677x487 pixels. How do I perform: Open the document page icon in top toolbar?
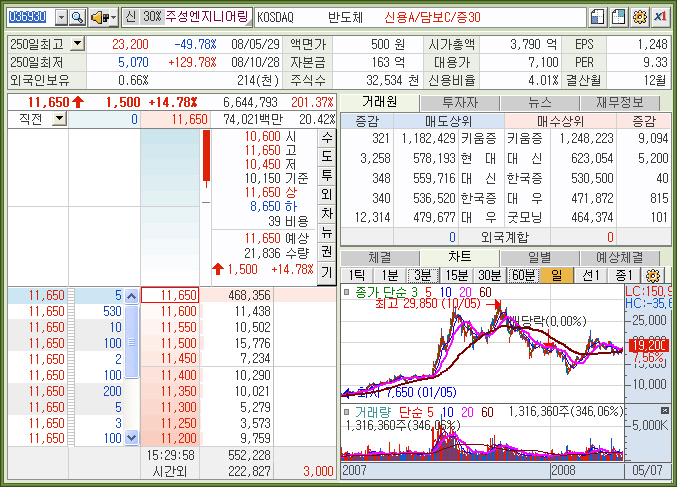[x=597, y=17]
